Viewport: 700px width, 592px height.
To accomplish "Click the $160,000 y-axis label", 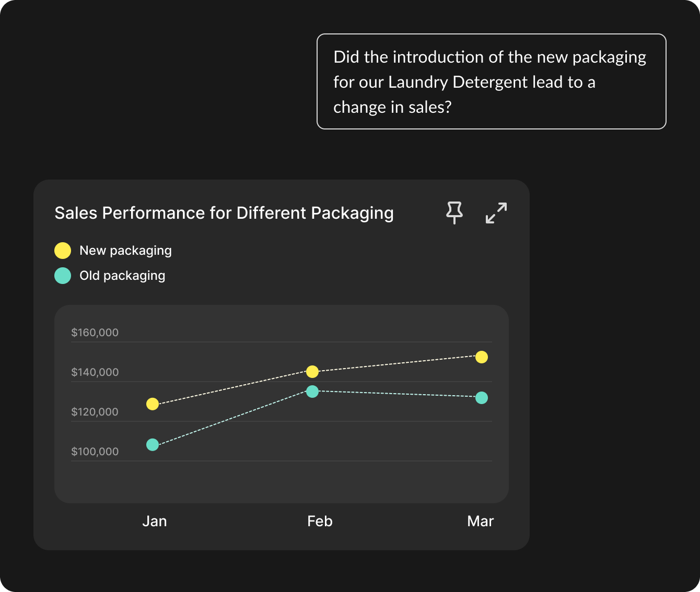I will [x=95, y=333].
